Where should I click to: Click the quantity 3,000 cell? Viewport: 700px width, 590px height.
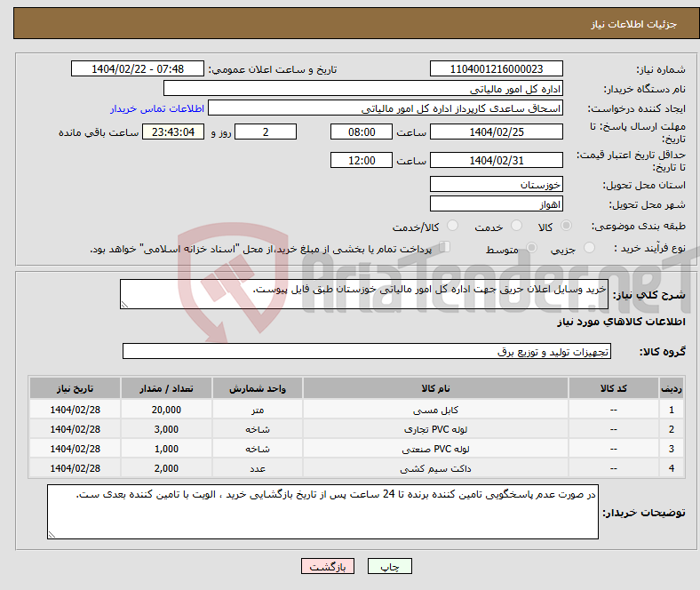pyautogui.click(x=166, y=429)
